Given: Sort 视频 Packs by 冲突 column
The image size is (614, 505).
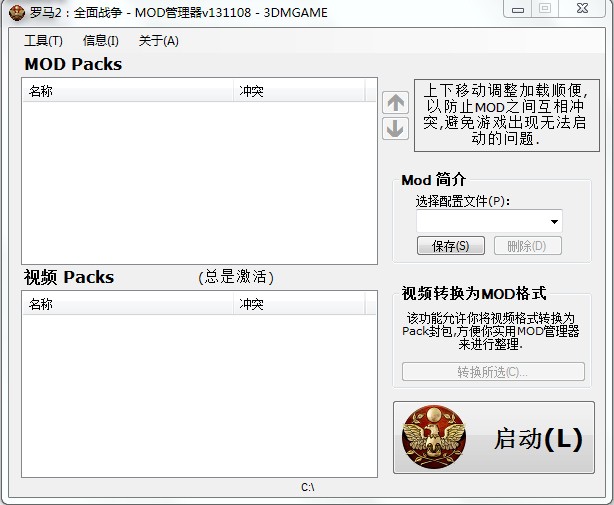Looking at the screenshot, I should [x=299, y=304].
